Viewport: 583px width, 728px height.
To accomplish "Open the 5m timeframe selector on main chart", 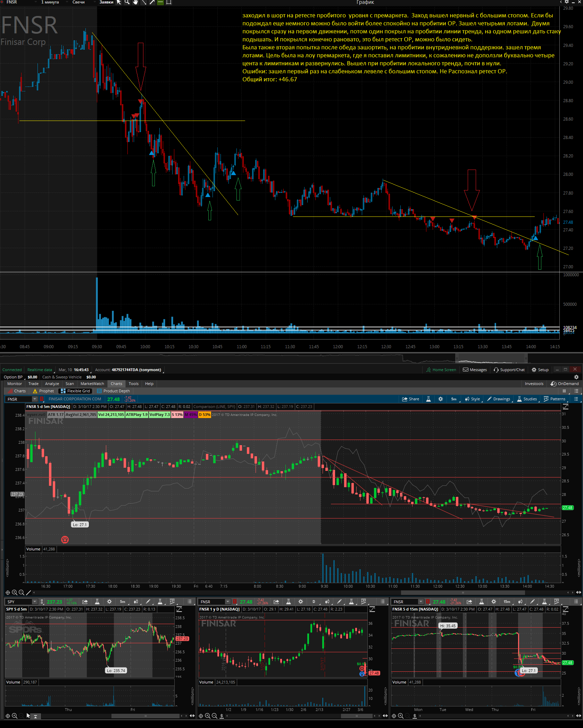I will tap(454, 399).
